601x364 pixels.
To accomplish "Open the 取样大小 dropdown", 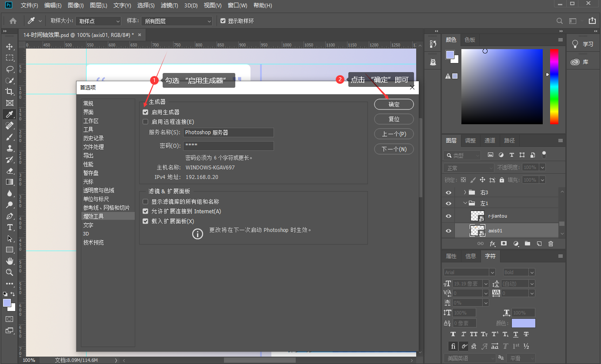I will click(x=98, y=21).
